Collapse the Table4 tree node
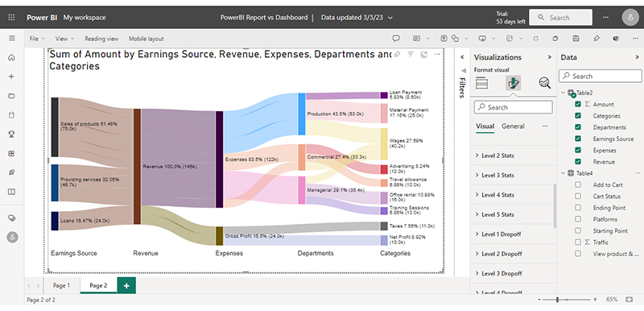 [563, 173]
